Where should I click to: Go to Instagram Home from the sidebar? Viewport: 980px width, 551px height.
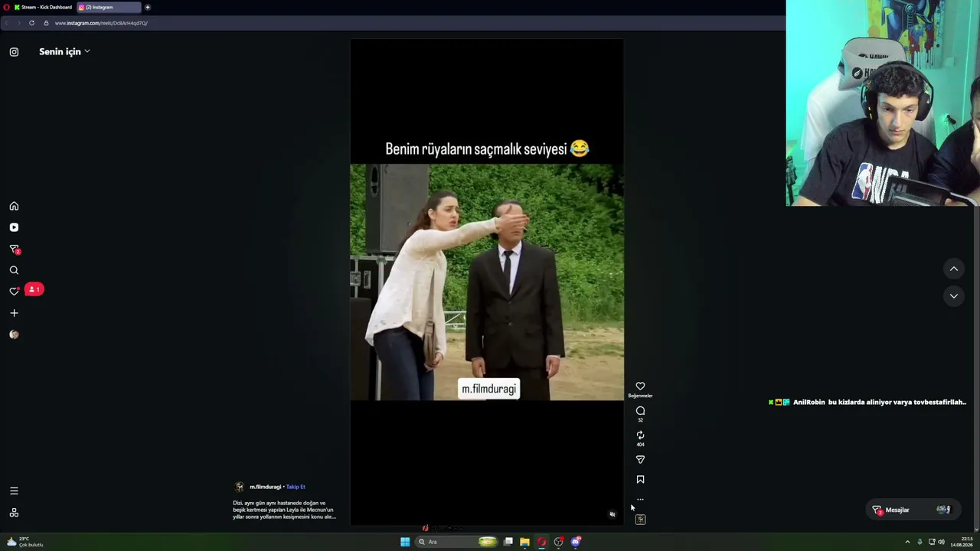coord(14,206)
